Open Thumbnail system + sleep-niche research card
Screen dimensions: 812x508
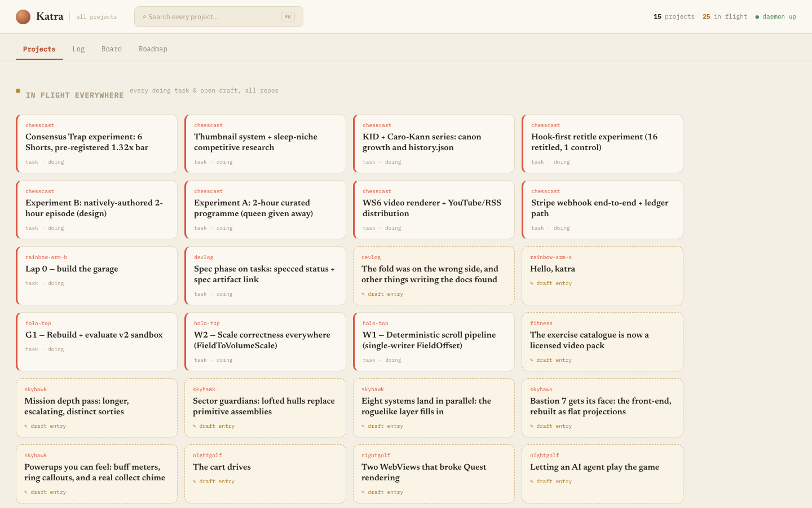pyautogui.click(x=265, y=143)
